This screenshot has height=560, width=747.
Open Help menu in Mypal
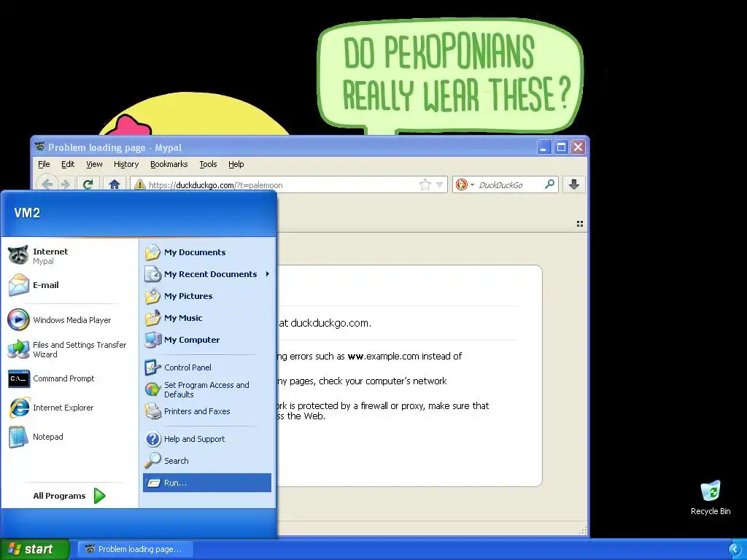pyautogui.click(x=236, y=164)
